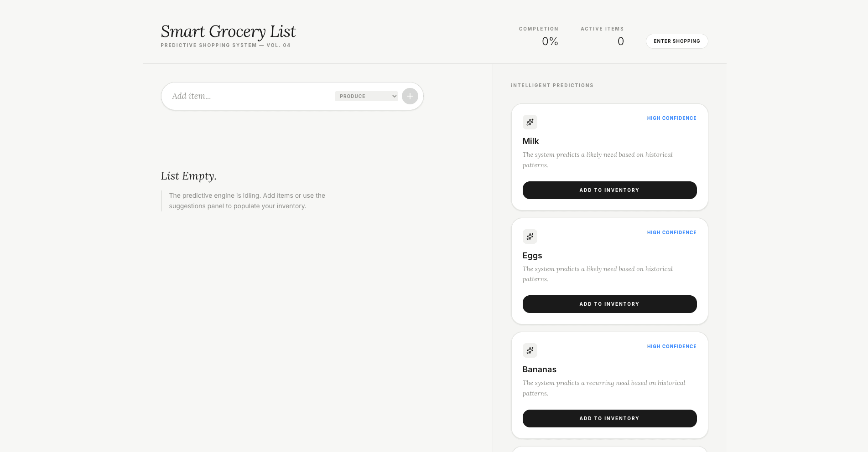Click High Confidence label on Eggs card
The width and height of the screenshot is (868, 452).
click(671, 232)
